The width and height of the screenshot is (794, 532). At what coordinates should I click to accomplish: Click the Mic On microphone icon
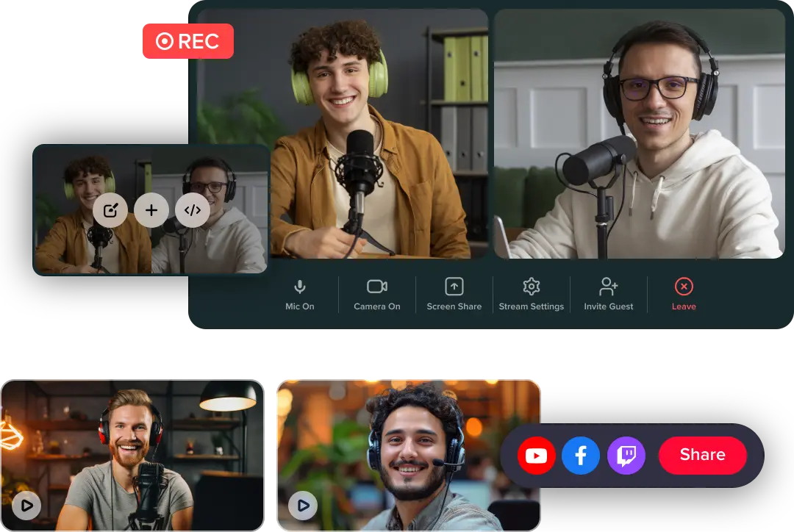[299, 287]
